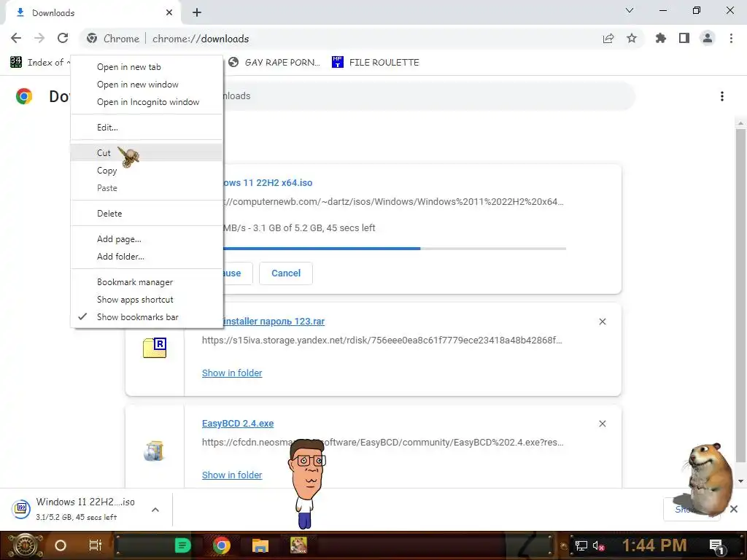747x560 pixels.
Task: Open the installer пароль 123.rar link
Action: [x=274, y=322]
